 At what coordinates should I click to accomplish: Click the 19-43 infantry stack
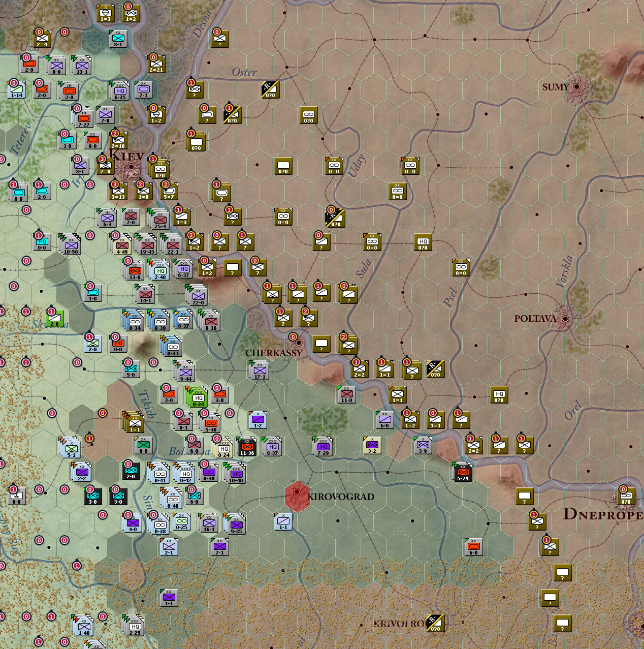146,245
